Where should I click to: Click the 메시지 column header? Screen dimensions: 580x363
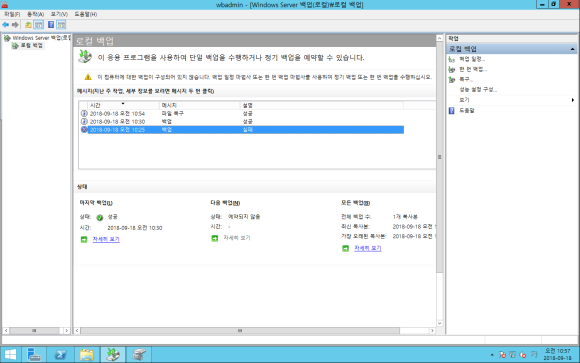[200, 105]
